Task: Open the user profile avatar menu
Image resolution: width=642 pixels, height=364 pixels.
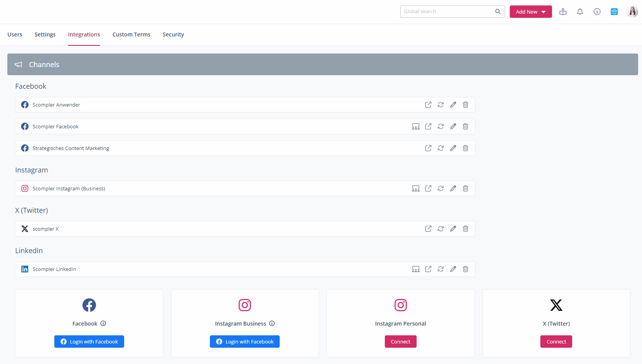Action: point(632,12)
